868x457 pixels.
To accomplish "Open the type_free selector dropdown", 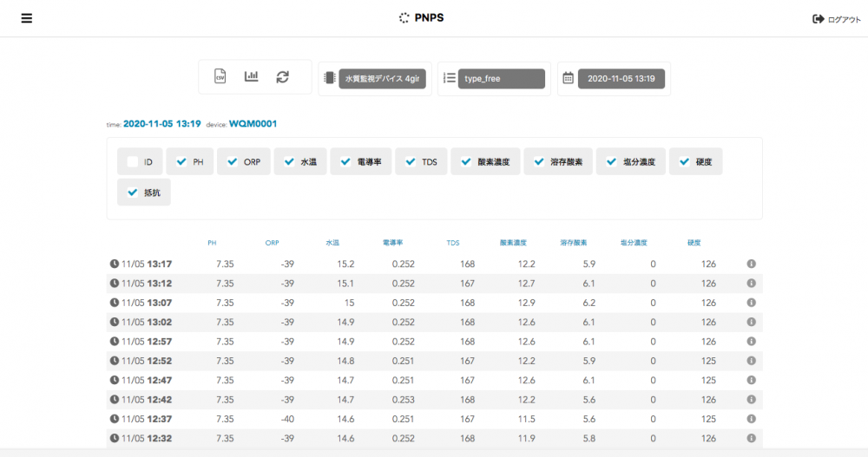I will [x=502, y=79].
